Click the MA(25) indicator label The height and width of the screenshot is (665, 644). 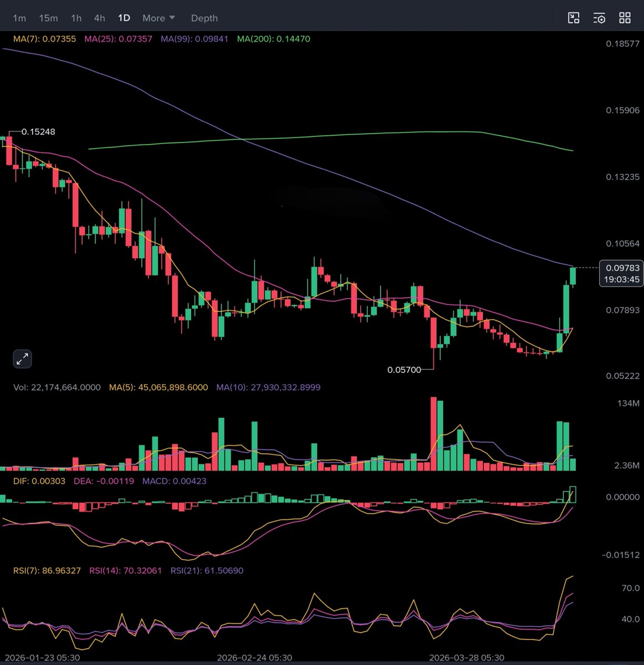[x=118, y=39]
